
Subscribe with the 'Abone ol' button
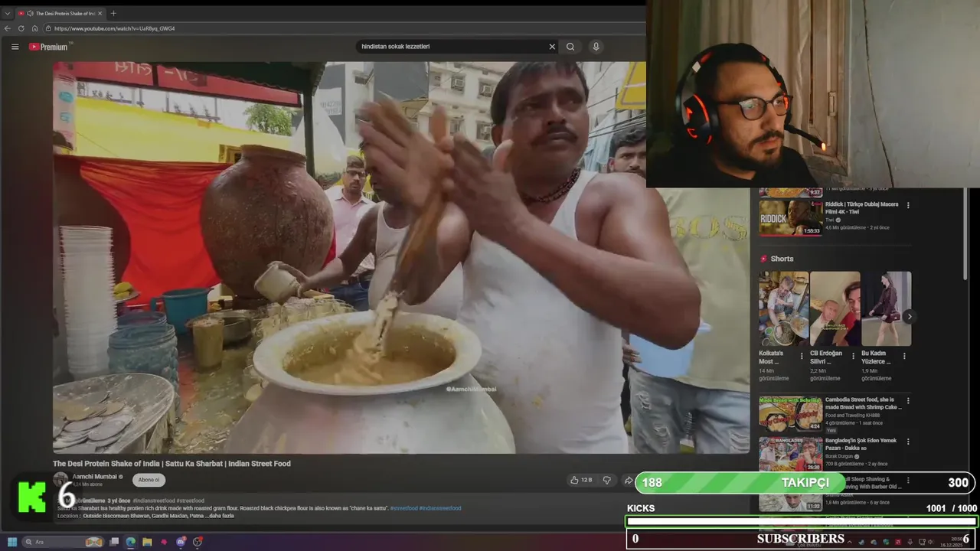click(149, 480)
